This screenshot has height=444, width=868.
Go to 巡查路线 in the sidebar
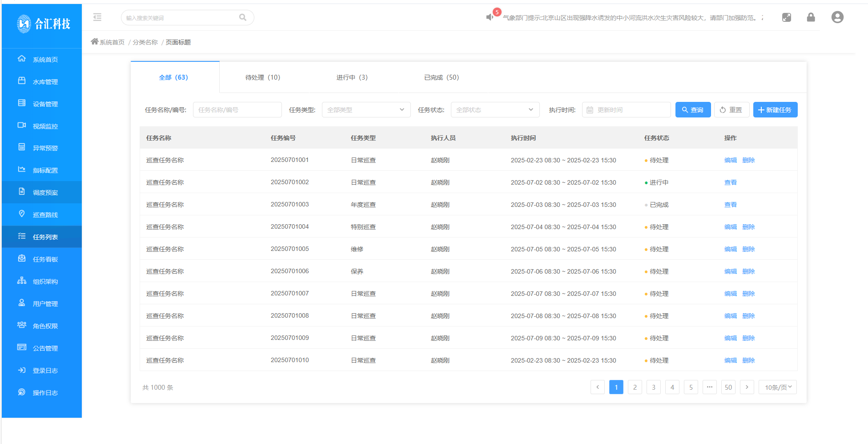(45, 215)
